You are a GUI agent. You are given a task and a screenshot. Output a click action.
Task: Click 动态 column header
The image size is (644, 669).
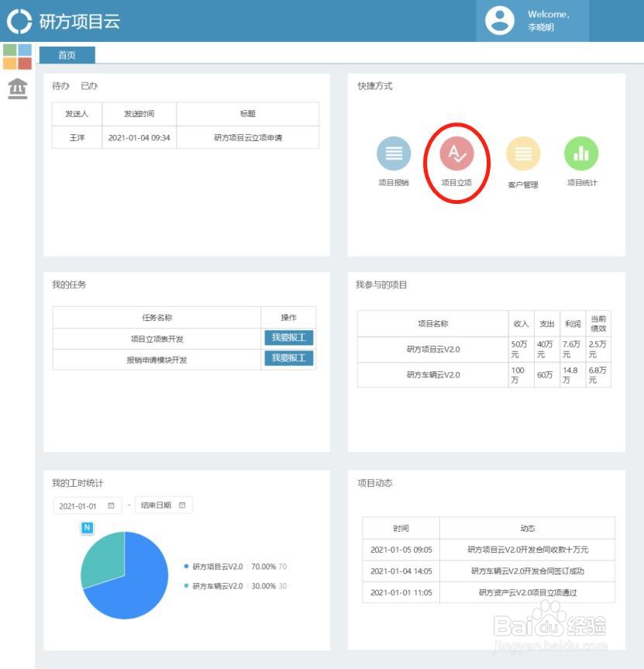coord(528,528)
